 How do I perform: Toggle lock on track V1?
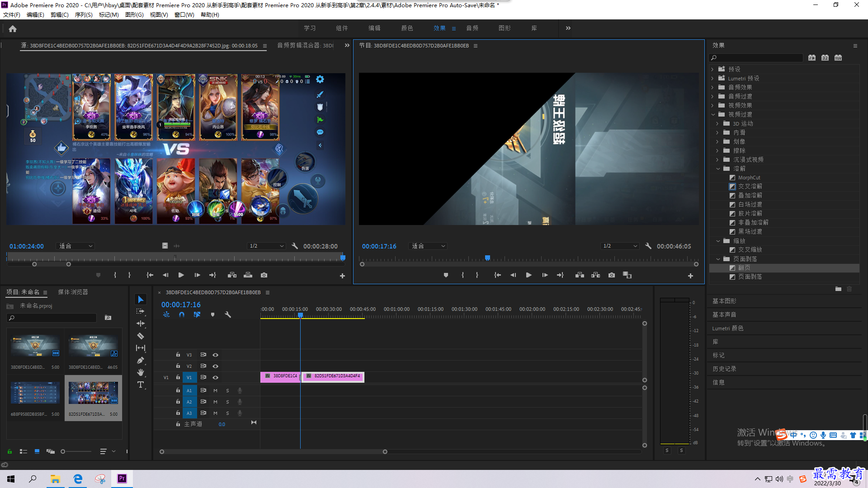[x=178, y=377]
